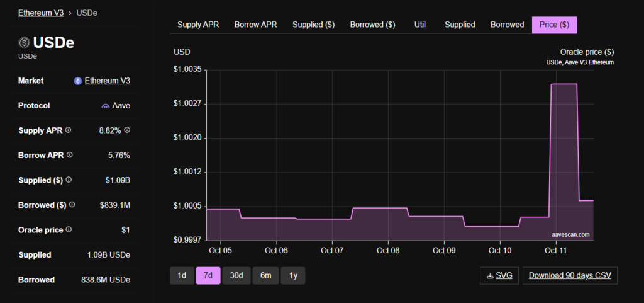Switch chart range to 6m
The height and width of the screenshot is (303, 644).
[x=265, y=275]
